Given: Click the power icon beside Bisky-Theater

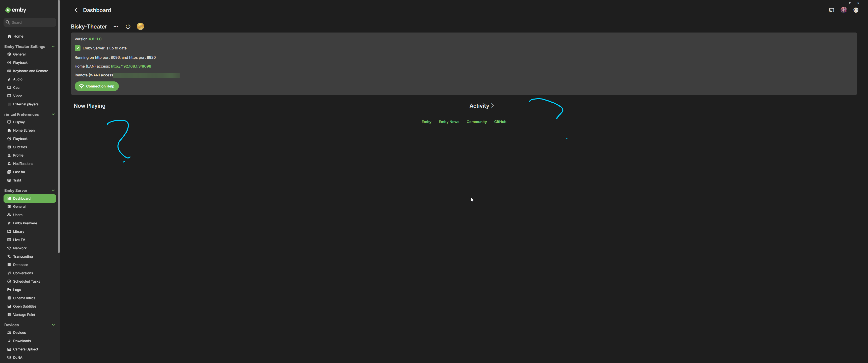Looking at the screenshot, I should [x=128, y=27].
